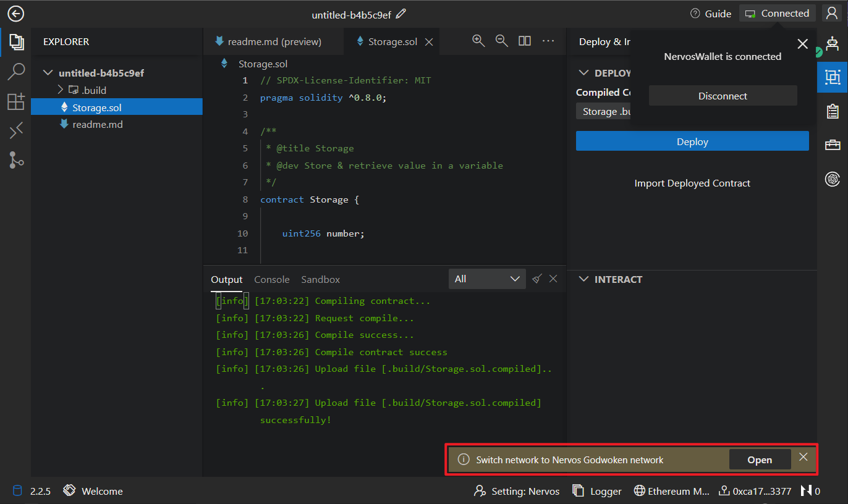Collapse the DEPLOY section
The height and width of the screenshot is (504, 848).
(583, 73)
